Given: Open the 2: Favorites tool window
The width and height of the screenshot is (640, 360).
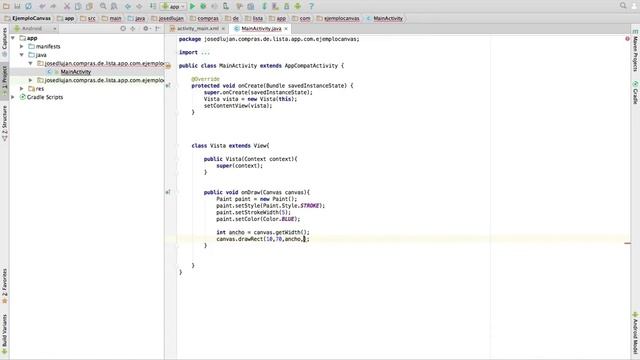Looking at the screenshot, I should [4, 286].
